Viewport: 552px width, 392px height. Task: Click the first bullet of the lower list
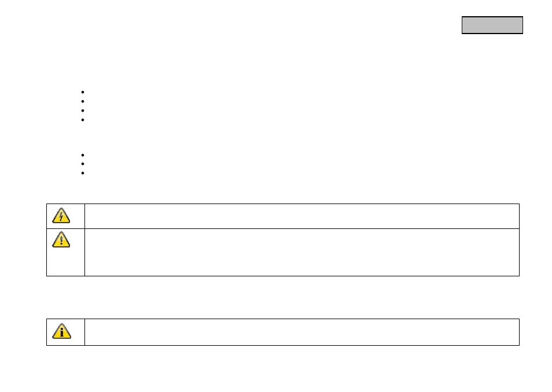coord(83,155)
